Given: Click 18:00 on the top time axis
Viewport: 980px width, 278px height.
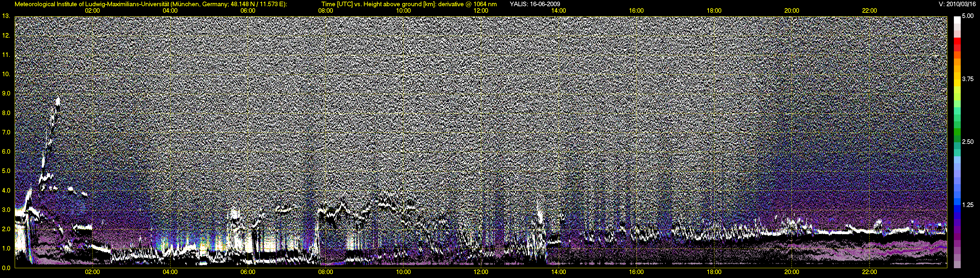Looking at the screenshot, I should pos(714,11).
